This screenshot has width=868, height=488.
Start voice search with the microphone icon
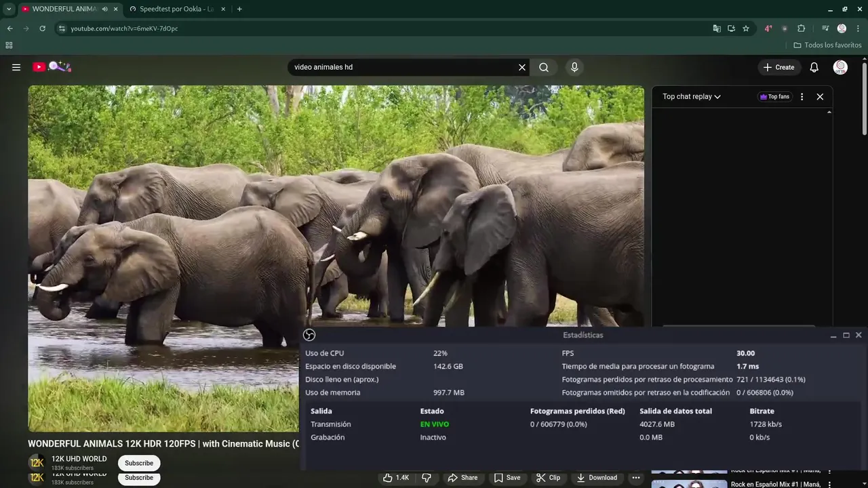click(x=574, y=67)
